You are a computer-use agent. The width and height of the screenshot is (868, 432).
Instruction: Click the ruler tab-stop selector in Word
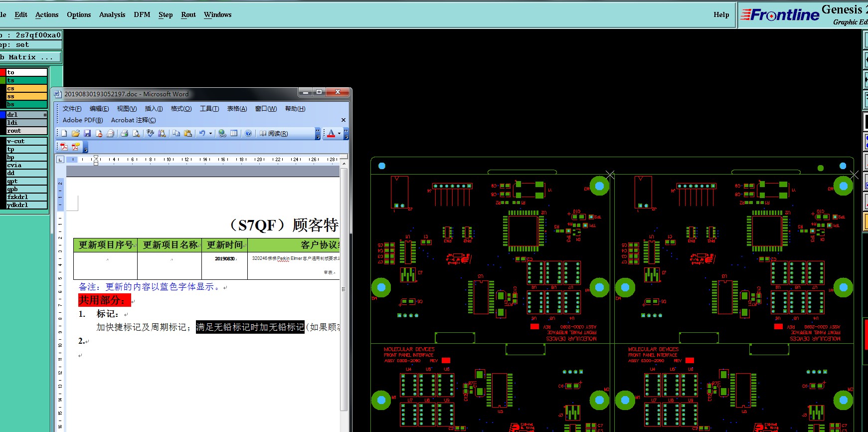tap(60, 160)
